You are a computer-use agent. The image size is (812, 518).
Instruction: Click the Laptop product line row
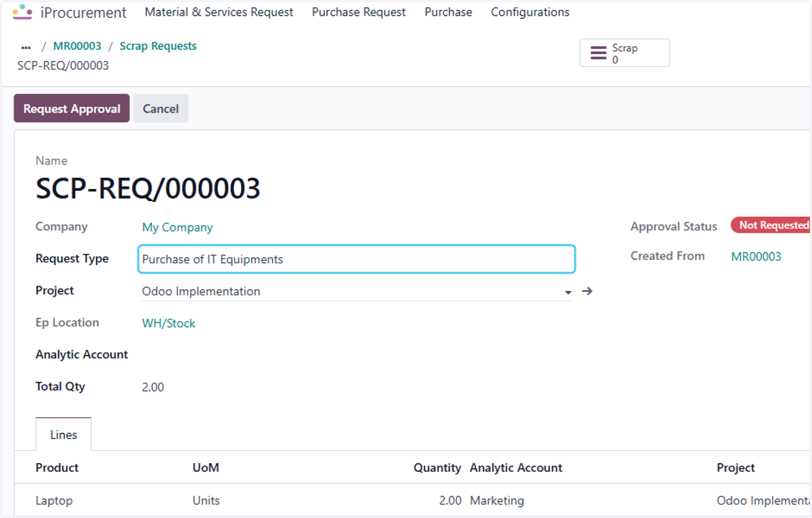coord(413,501)
